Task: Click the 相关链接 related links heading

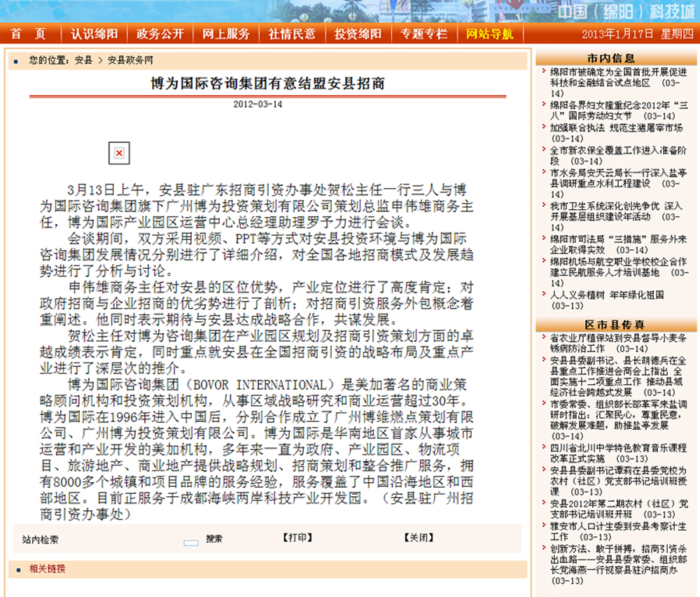Action: (x=48, y=569)
